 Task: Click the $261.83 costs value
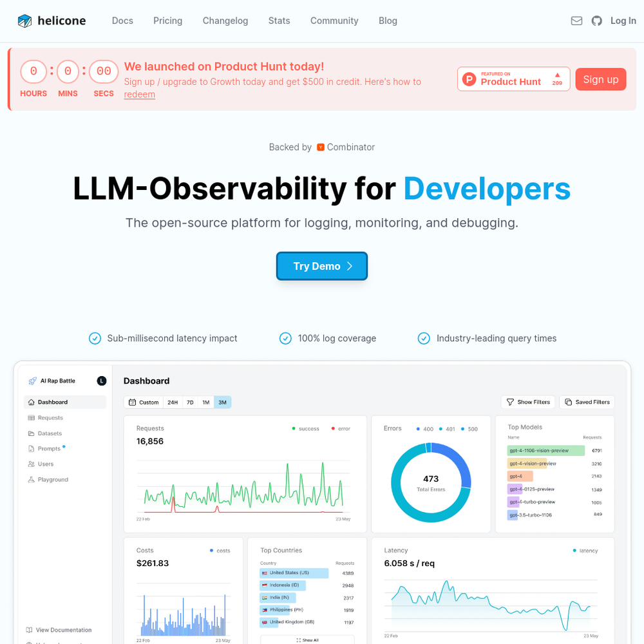pos(153,563)
